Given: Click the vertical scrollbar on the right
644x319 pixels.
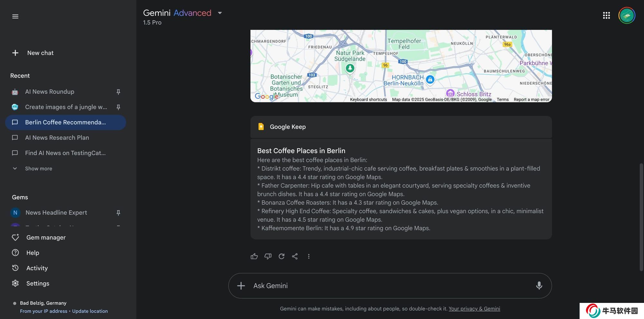Looking at the screenshot, I should [641, 216].
